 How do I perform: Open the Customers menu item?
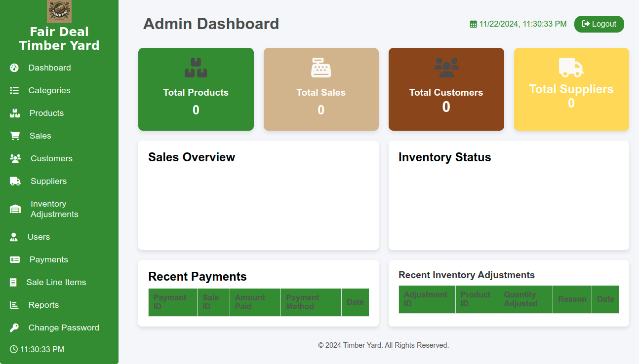click(x=51, y=158)
